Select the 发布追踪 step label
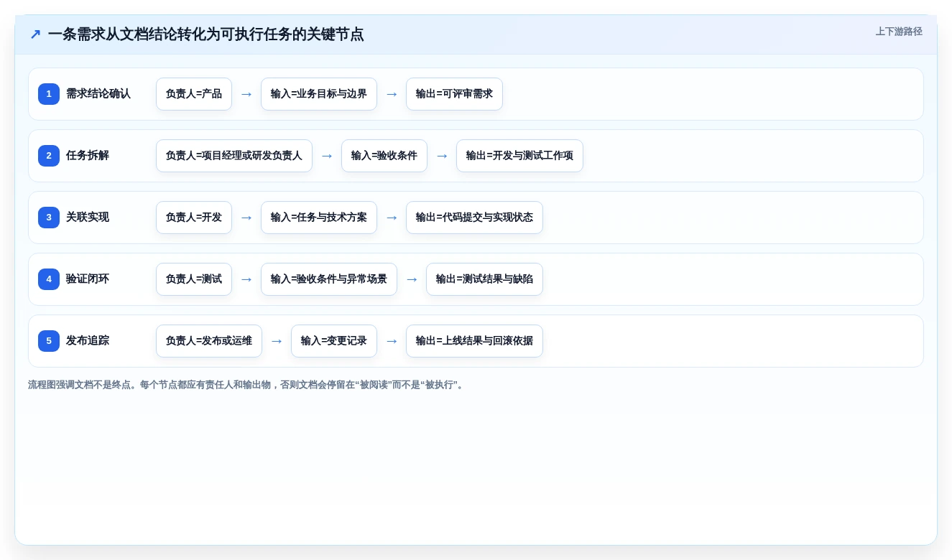The image size is (952, 560). [88, 341]
